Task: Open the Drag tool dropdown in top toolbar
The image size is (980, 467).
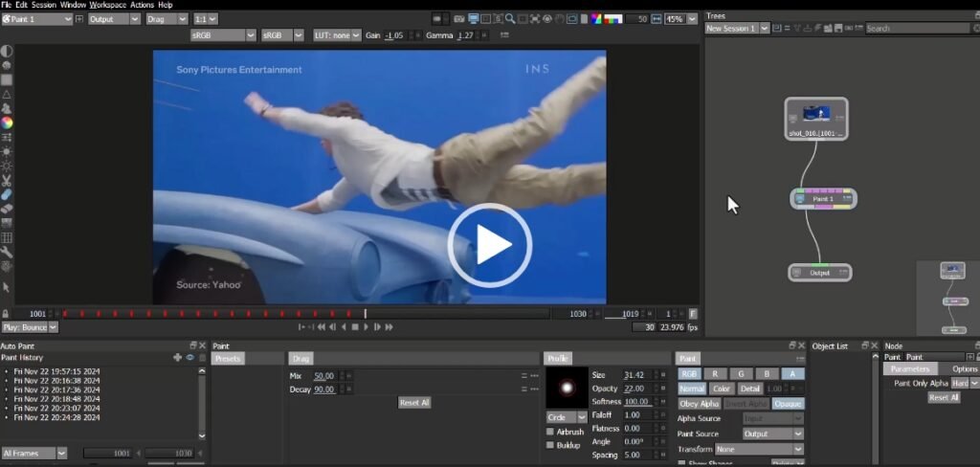Action: click(x=166, y=19)
